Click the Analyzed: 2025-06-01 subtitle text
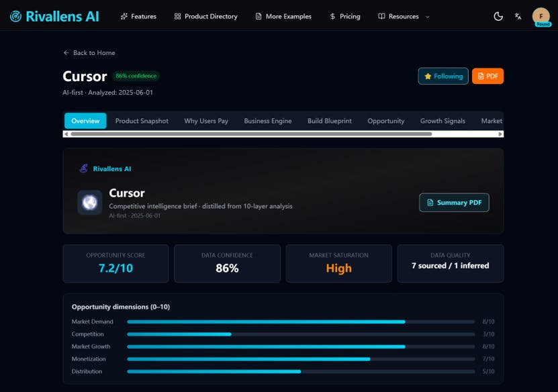Viewport: 558px width, 392px height. tap(121, 93)
